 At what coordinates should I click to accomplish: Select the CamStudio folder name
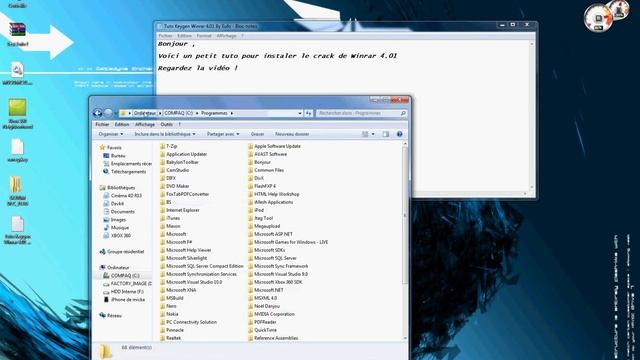(x=178, y=170)
